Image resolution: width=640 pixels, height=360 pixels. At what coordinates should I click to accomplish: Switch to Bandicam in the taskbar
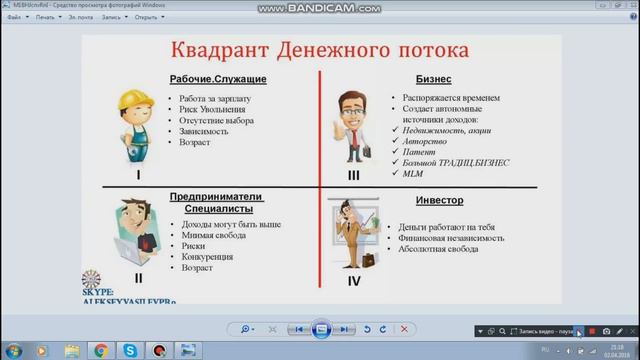pyautogui.click(x=160, y=351)
